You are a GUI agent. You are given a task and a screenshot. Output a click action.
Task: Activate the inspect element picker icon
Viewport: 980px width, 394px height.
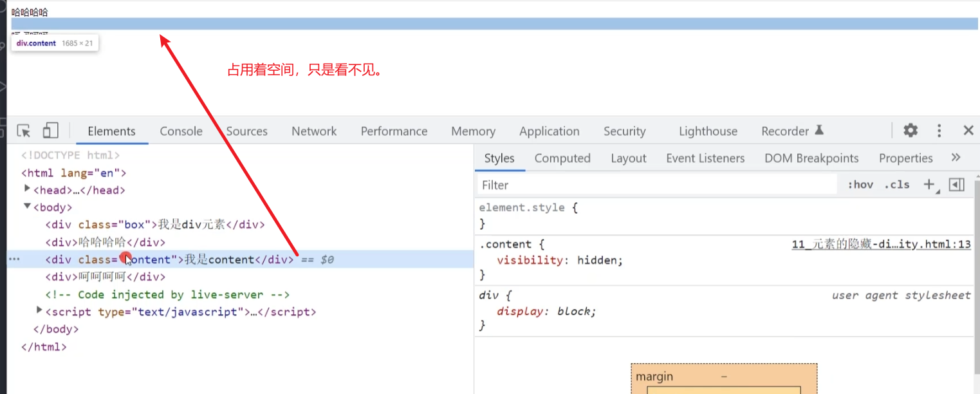point(24,131)
